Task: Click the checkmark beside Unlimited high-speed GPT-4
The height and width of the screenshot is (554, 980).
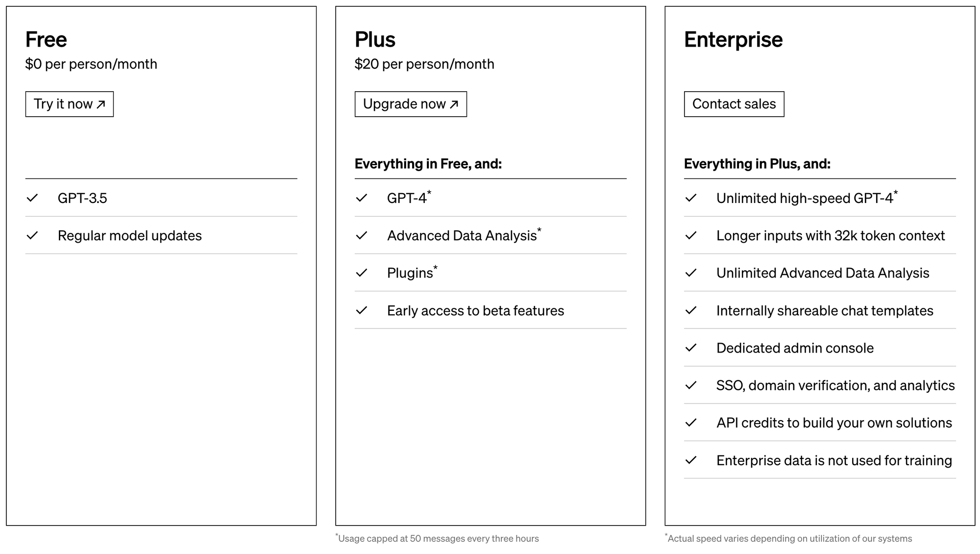Action: pyautogui.click(x=691, y=198)
